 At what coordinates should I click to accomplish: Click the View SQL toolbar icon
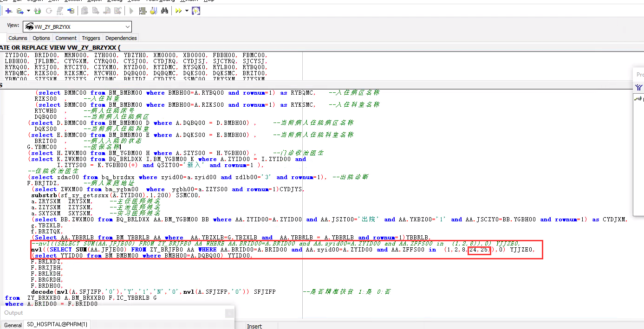pyautogui.click(x=60, y=11)
